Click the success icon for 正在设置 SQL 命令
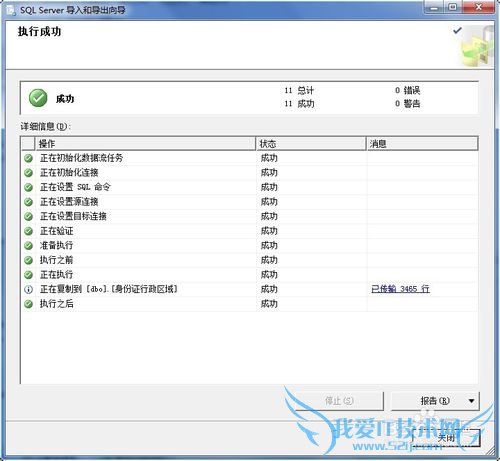 29,187
